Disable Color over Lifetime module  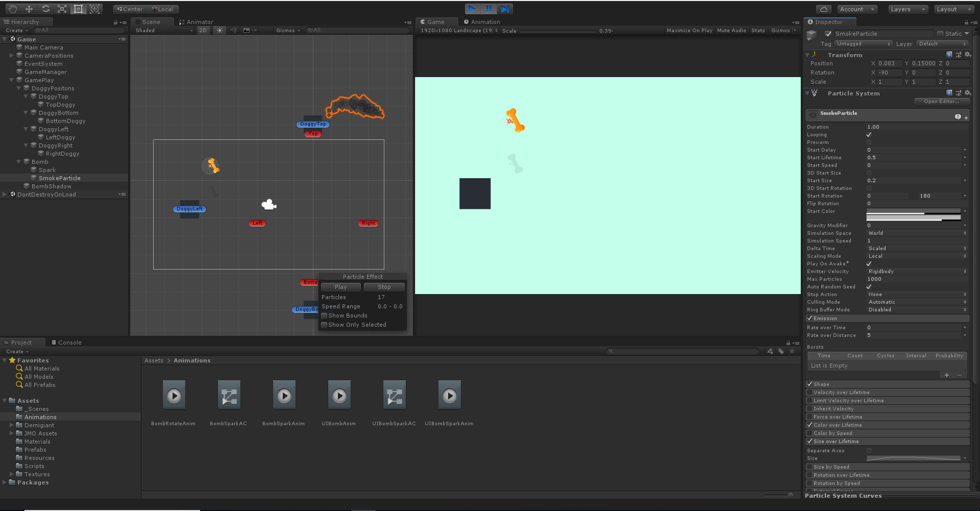coord(810,425)
